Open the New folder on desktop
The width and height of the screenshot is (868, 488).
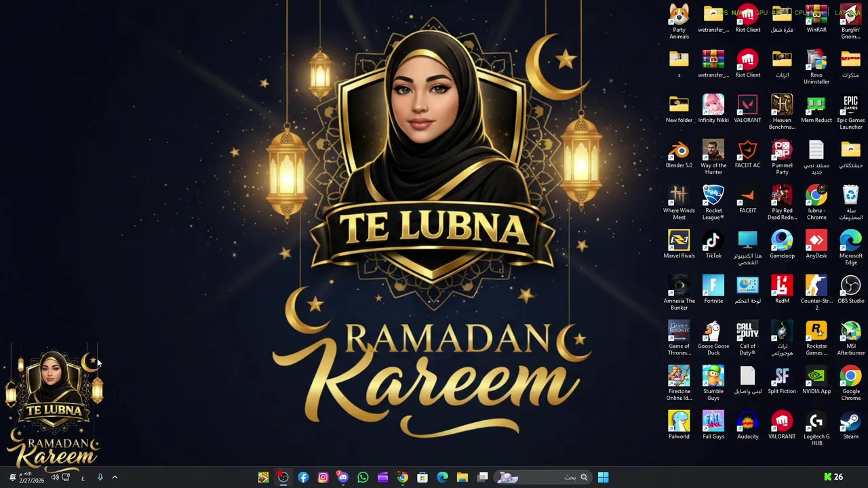(x=679, y=109)
